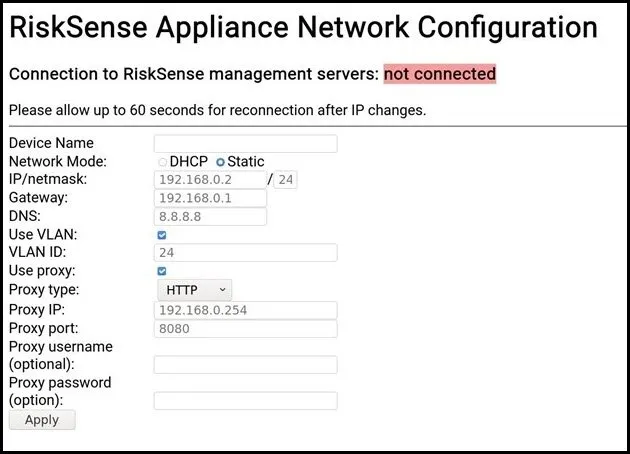Click the 'Use proxy:' label
The height and width of the screenshot is (454, 630).
[42, 271]
